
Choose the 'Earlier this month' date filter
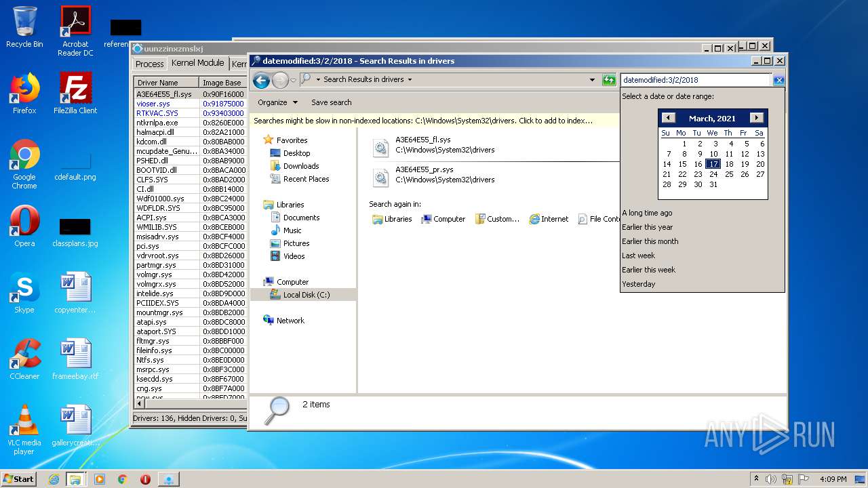point(650,241)
